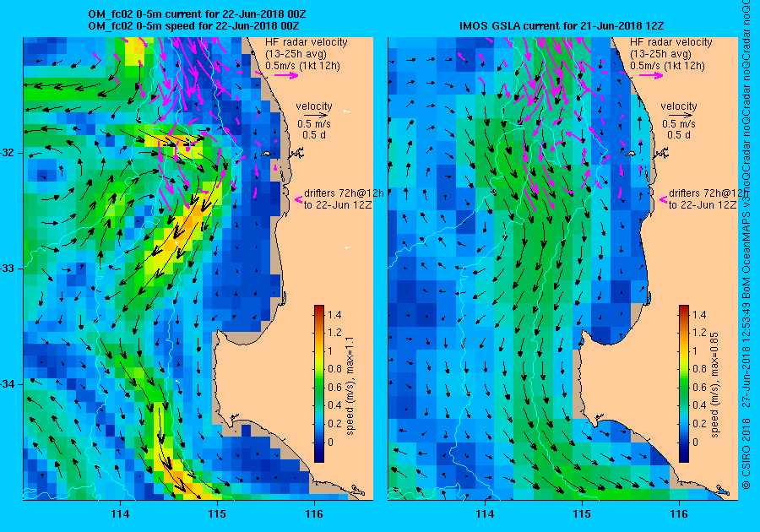760x532 pixels.
Task: Click the '115' longitude label under right map
Action: click(x=582, y=514)
